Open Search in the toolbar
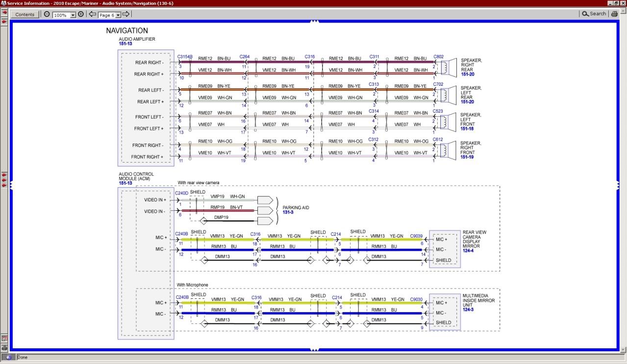The width and height of the screenshot is (627, 364). coord(594,14)
